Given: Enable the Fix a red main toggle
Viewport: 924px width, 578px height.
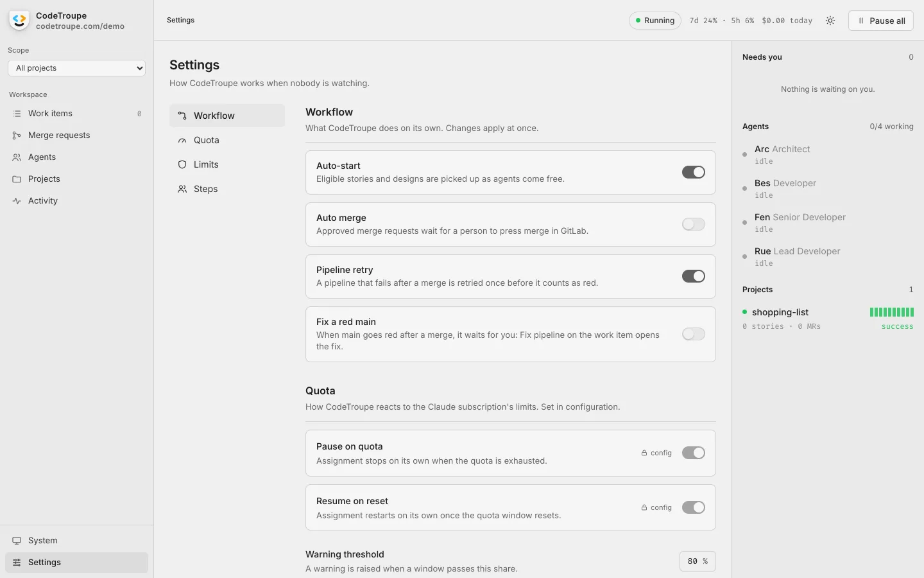Looking at the screenshot, I should coord(694,334).
